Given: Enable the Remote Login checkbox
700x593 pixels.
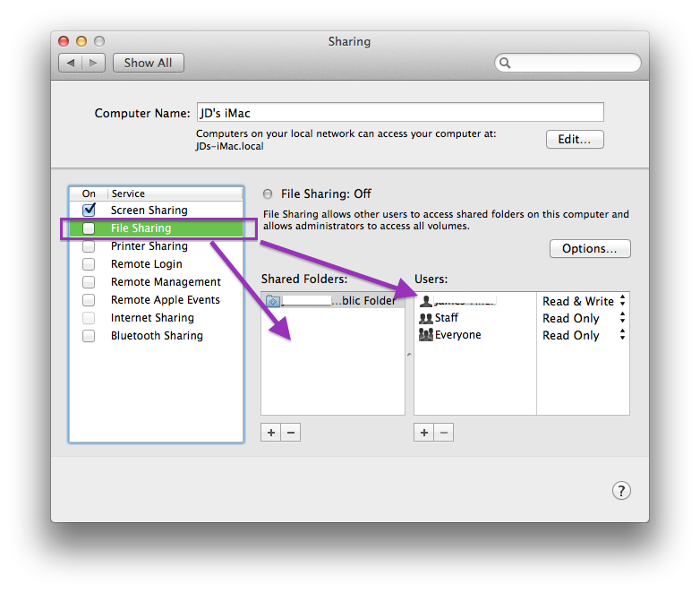Looking at the screenshot, I should (89, 264).
